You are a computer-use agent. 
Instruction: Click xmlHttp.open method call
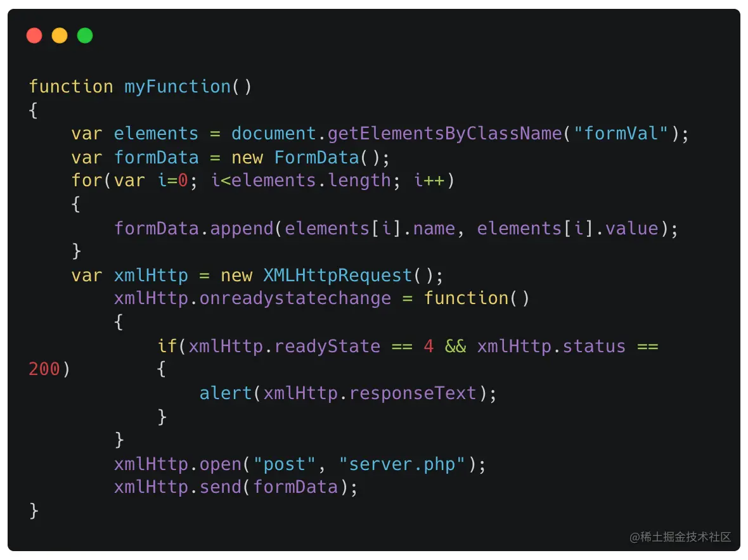click(x=177, y=464)
